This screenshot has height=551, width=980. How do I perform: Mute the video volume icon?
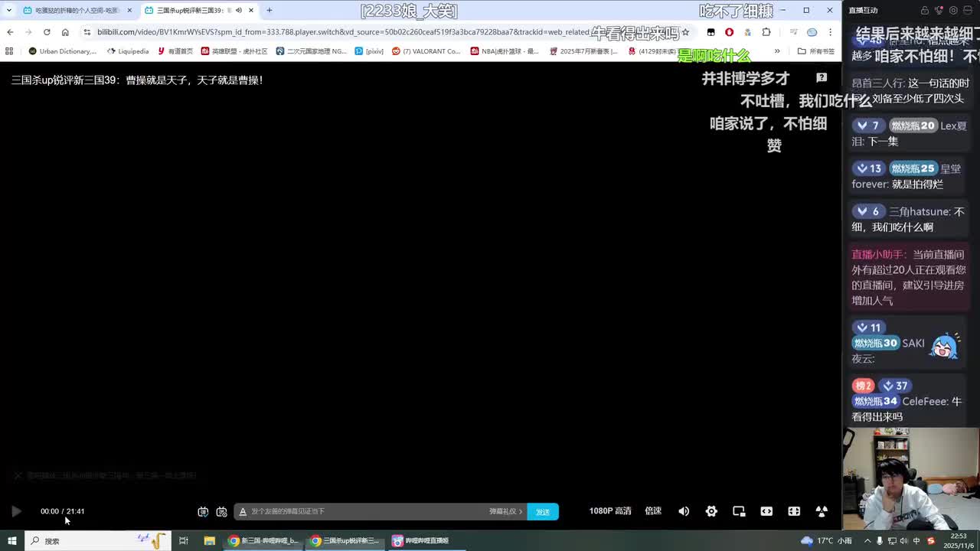(684, 511)
